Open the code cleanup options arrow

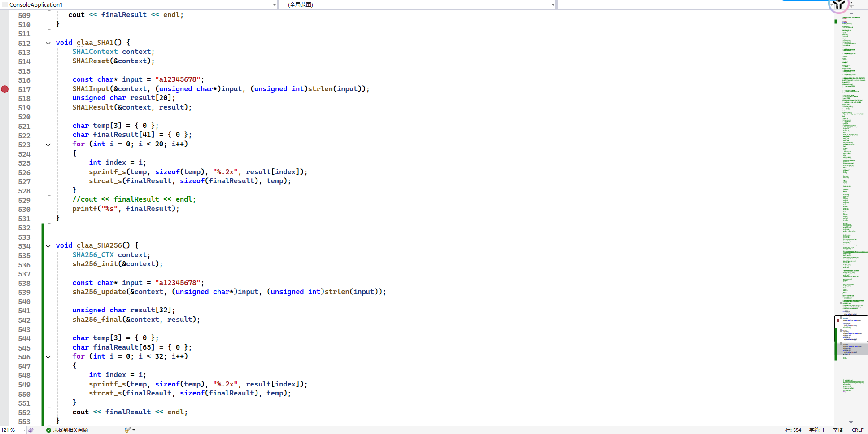pos(134,430)
